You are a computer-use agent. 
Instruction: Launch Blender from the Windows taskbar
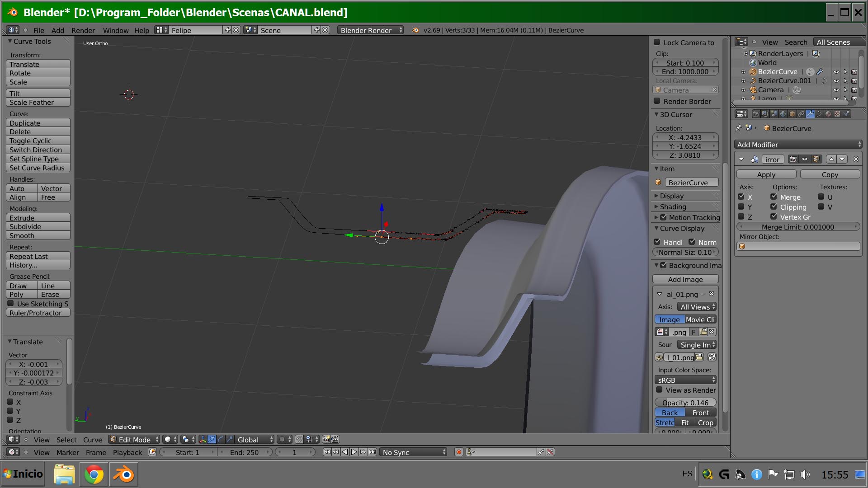pos(123,474)
